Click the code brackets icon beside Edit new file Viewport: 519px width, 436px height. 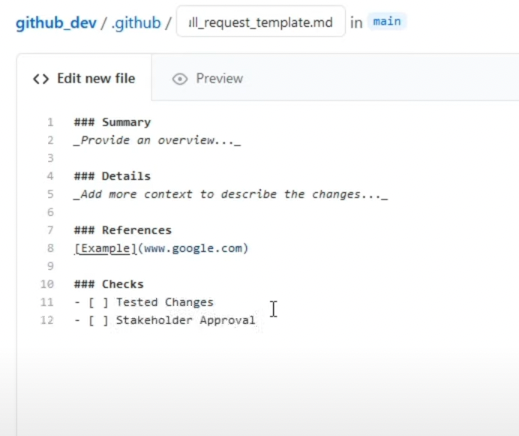tap(41, 79)
